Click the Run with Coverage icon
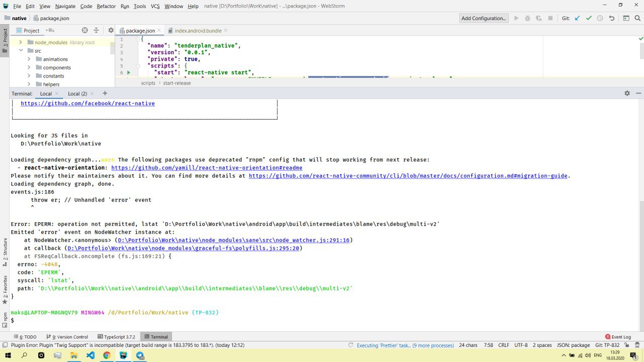644x362 pixels. click(539, 18)
